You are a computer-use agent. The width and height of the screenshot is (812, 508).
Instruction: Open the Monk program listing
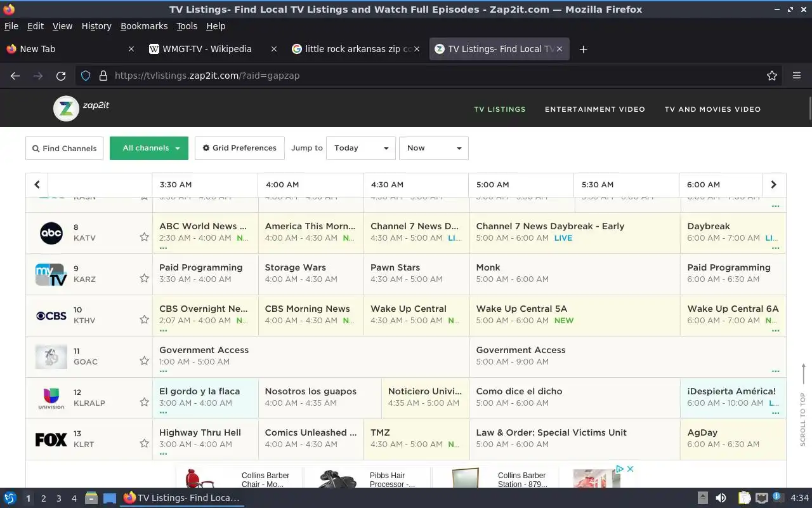[574, 274]
